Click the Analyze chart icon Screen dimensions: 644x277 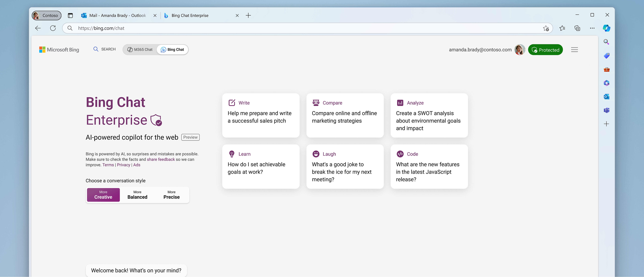(400, 103)
